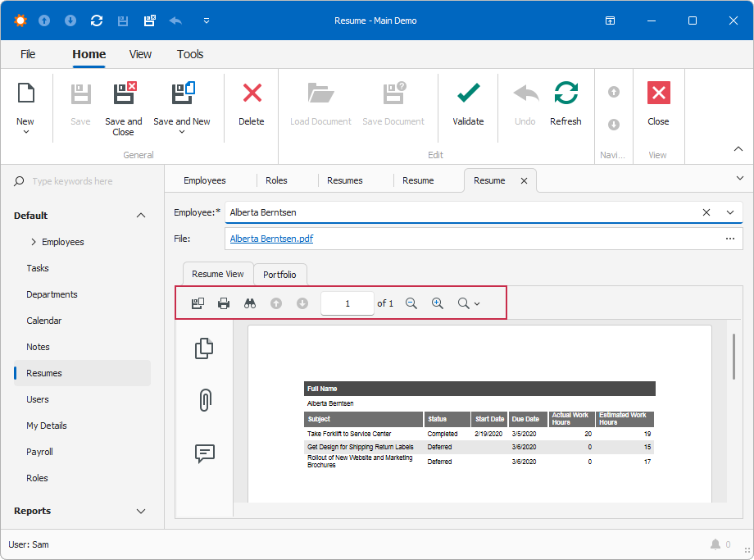Open the attachments panel beside the resume
754x560 pixels.
(x=203, y=400)
